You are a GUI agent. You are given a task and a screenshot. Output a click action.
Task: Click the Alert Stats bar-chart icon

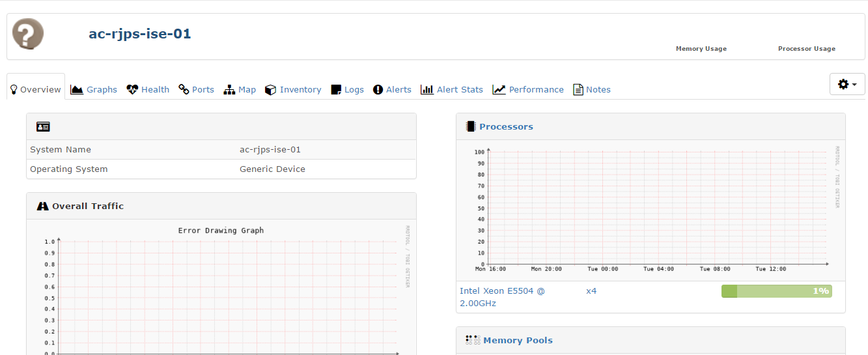coord(427,89)
